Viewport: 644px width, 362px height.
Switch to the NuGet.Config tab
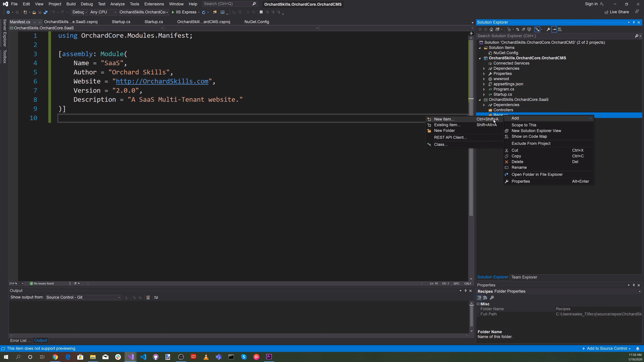coord(257,22)
